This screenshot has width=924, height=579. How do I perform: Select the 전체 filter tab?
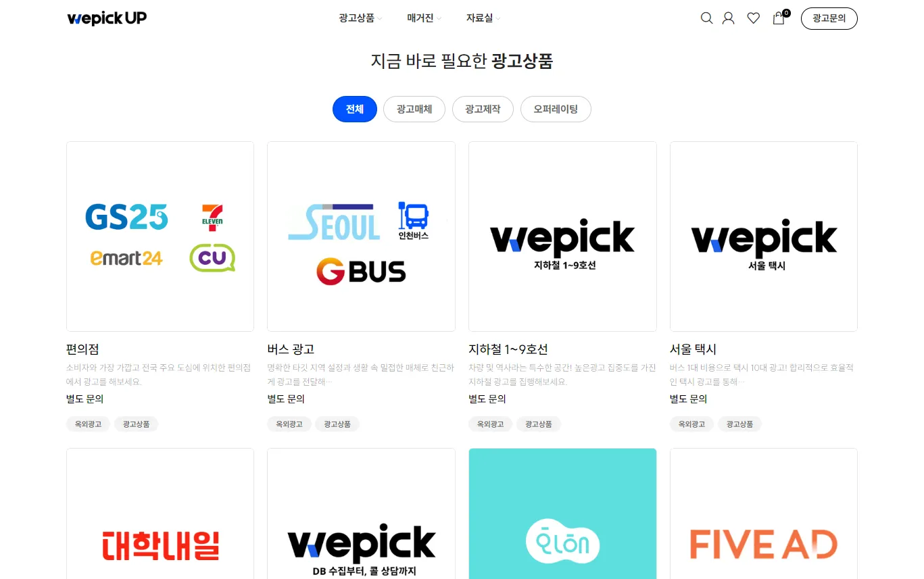(355, 109)
